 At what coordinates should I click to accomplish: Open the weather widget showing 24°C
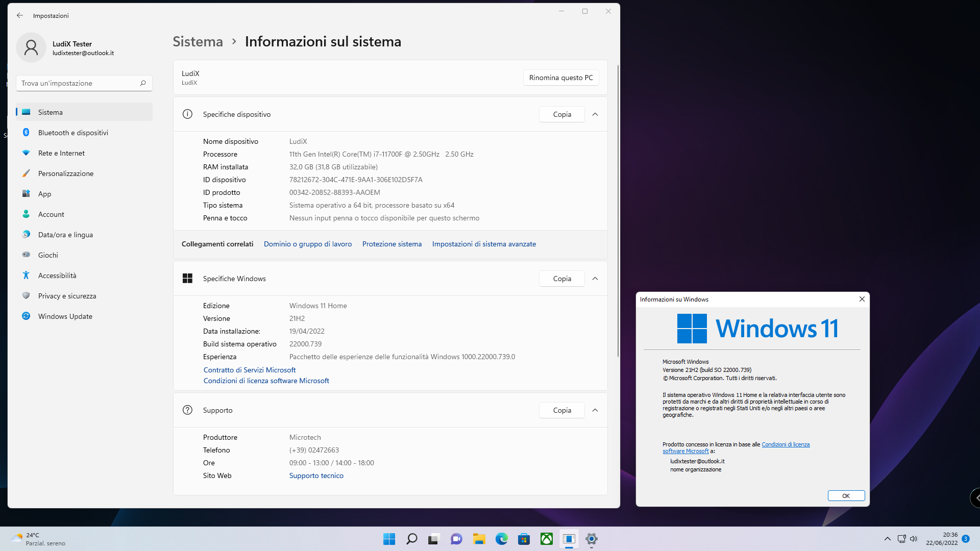pos(38,539)
